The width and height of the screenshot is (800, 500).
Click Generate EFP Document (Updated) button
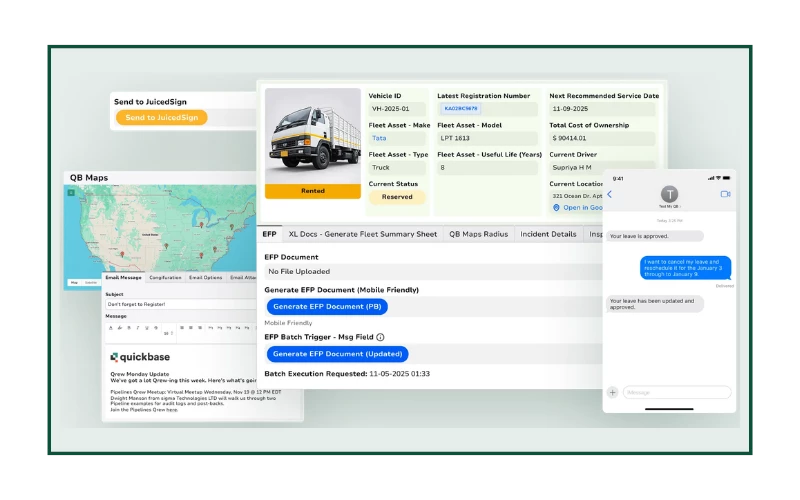337,354
